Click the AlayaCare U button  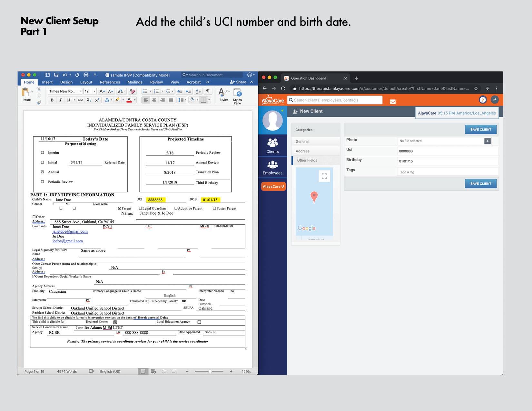(x=273, y=186)
